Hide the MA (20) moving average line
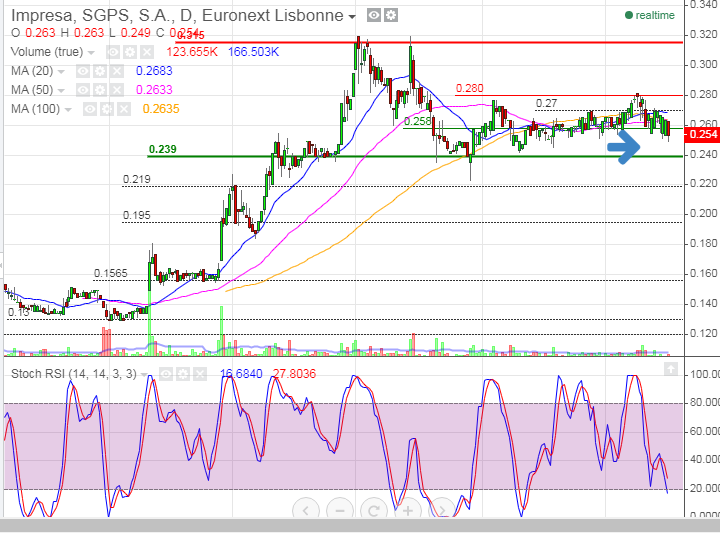 pos(83,71)
